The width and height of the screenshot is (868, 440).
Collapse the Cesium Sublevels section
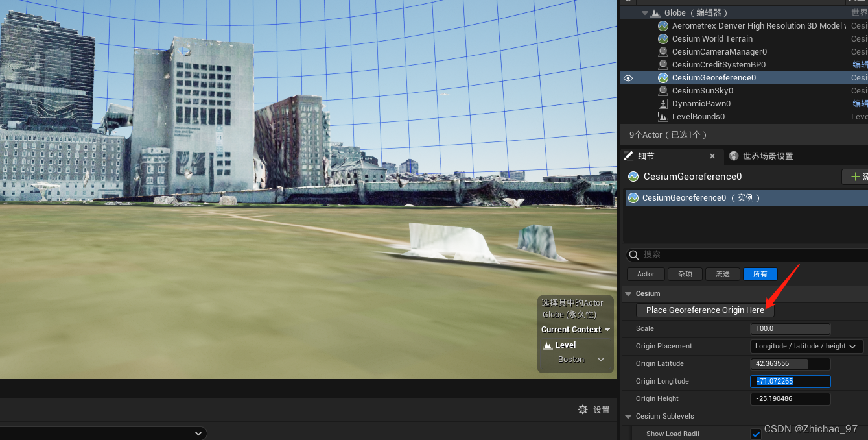coord(628,417)
